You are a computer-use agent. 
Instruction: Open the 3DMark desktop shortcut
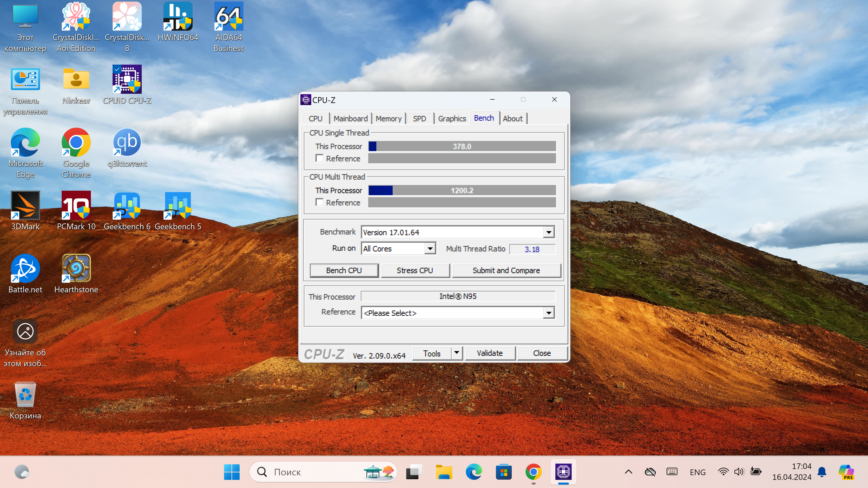pos(25,205)
